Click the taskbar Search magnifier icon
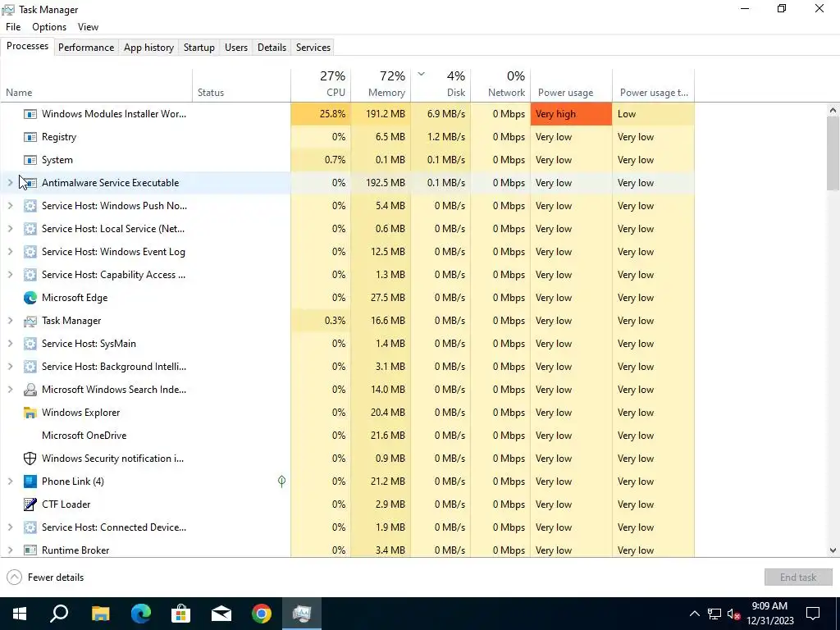840x630 pixels. (x=59, y=614)
